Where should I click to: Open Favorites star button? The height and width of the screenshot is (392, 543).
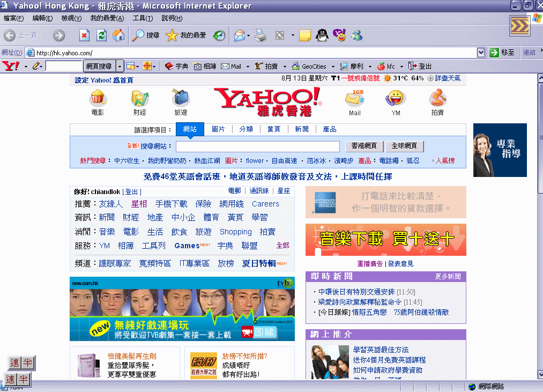(x=186, y=35)
